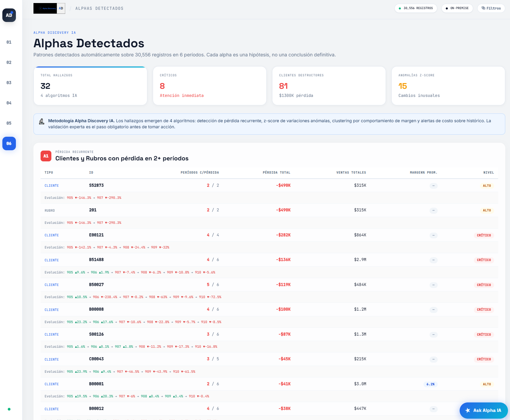Select the Clientes Destructores card
This screenshot has height=420, width=510.
[329, 86]
